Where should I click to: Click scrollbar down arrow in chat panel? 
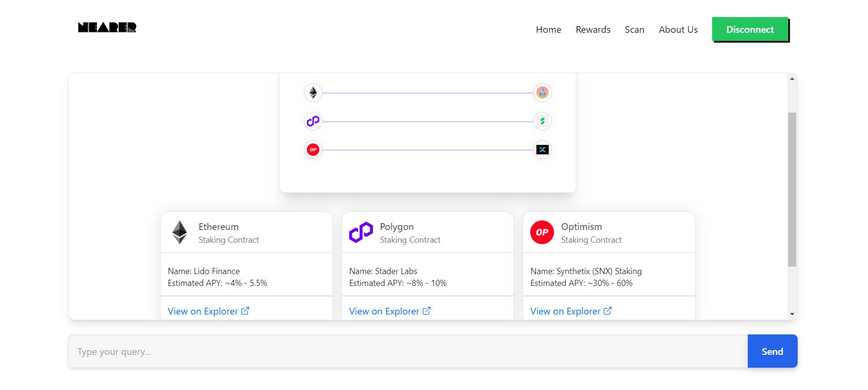pos(792,314)
